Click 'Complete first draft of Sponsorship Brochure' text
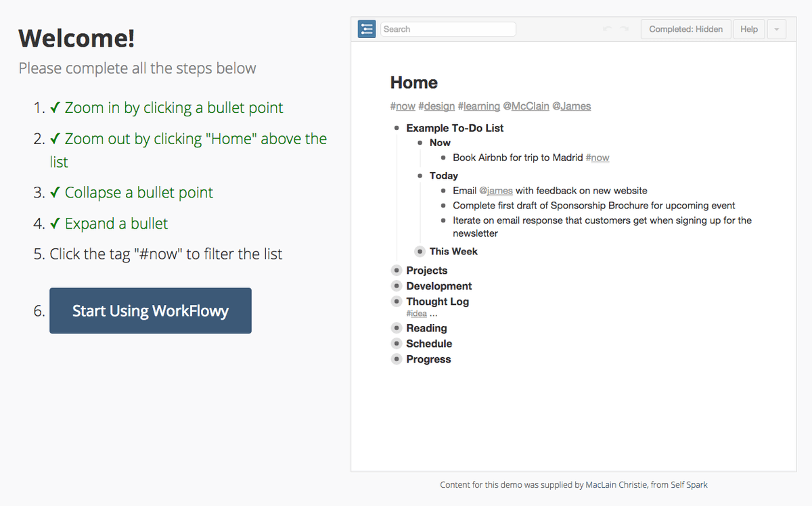 pyautogui.click(x=594, y=206)
